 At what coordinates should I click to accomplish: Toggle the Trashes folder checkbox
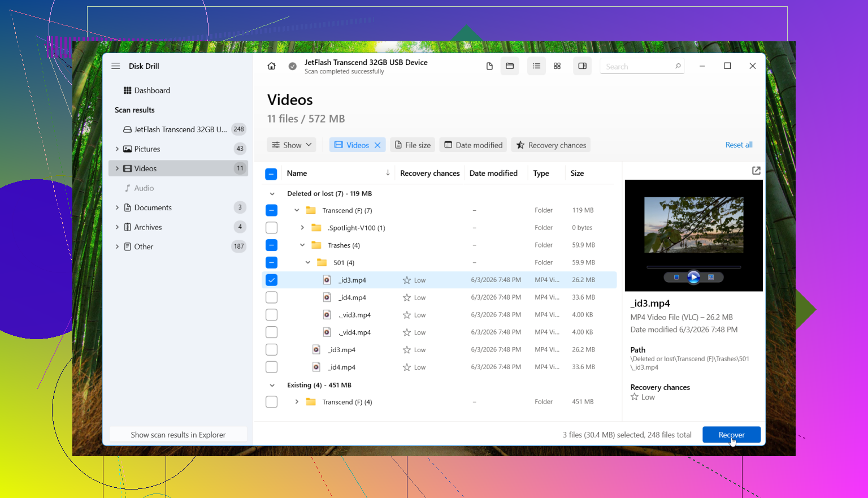point(271,245)
